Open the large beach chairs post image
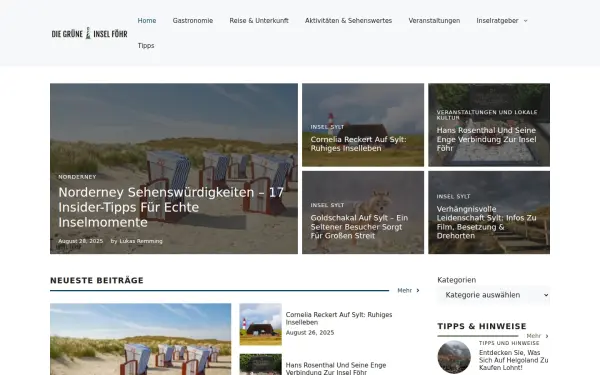 click(x=140, y=339)
